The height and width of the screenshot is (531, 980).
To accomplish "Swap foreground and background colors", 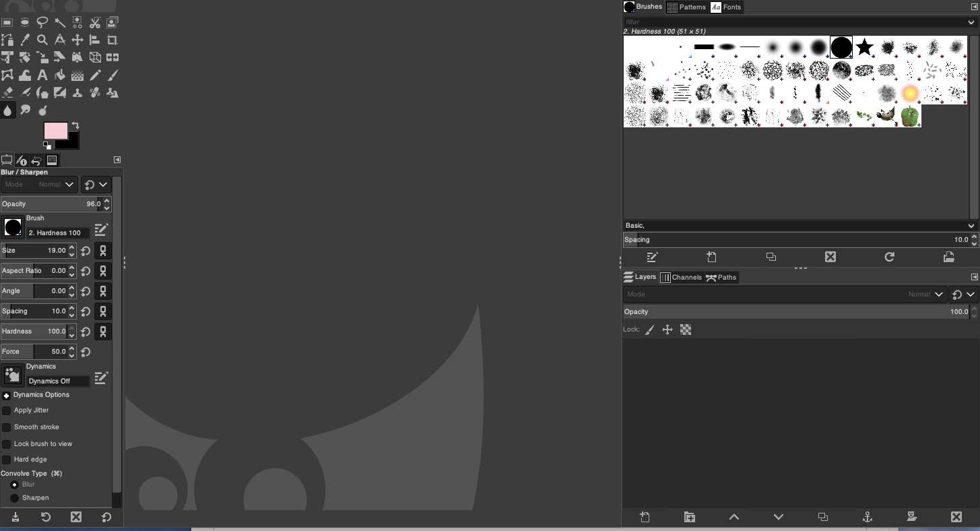I will (x=75, y=125).
